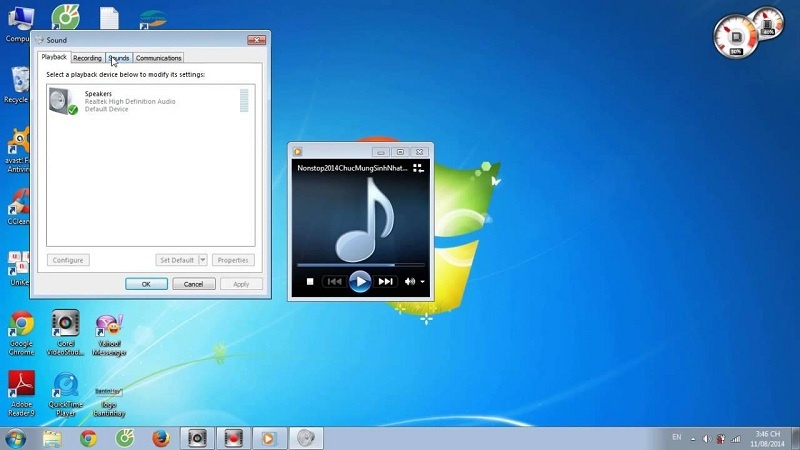Select the Adobe Reader 9 desktop icon

click(21, 393)
